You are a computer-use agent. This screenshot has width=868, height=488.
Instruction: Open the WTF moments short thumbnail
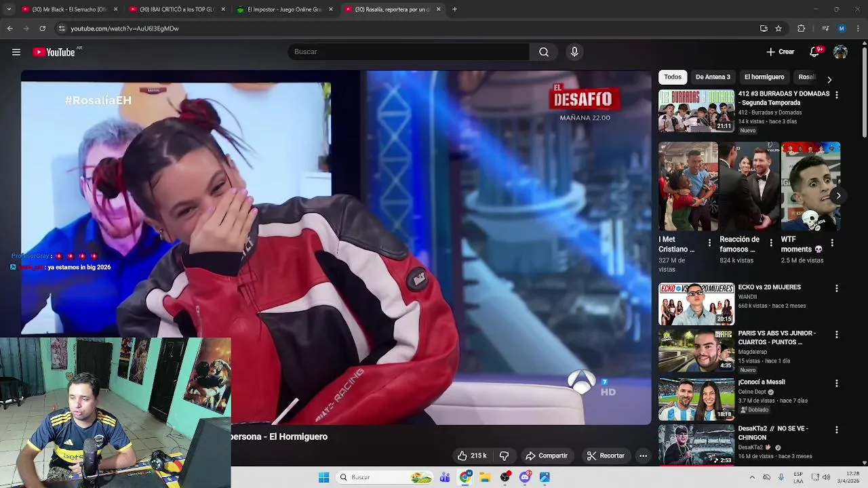[x=810, y=186]
